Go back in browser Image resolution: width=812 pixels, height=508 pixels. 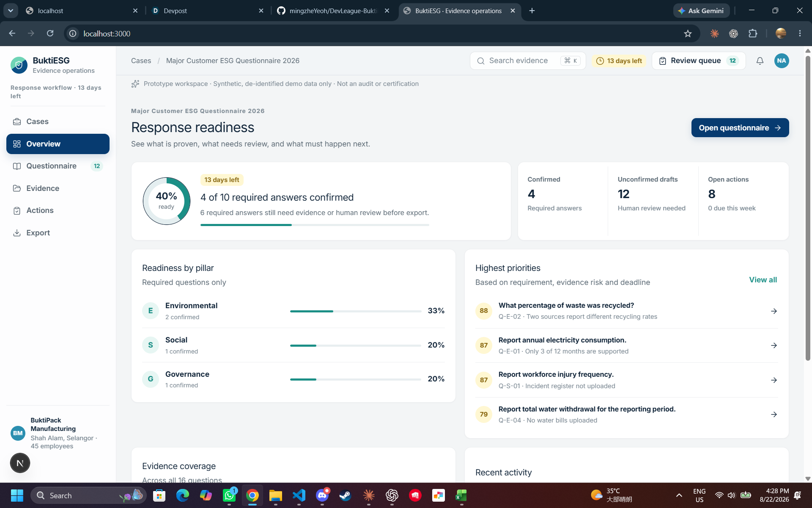[x=12, y=33]
